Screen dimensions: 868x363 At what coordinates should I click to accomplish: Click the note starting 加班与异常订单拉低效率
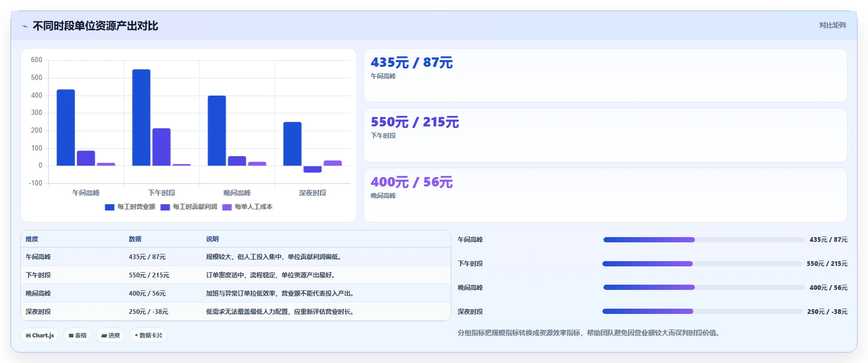[x=281, y=293]
